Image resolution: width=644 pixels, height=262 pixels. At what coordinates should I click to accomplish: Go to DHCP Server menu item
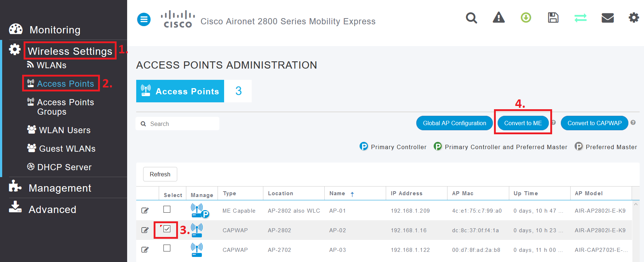pos(64,167)
